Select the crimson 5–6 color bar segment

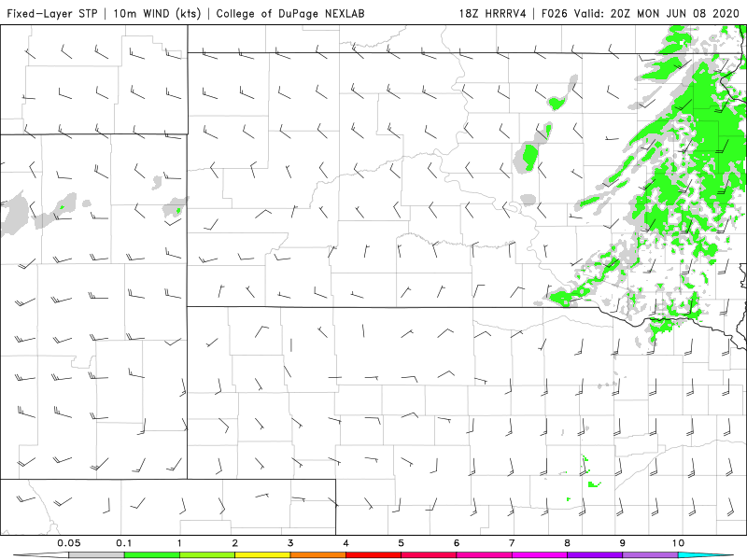tap(429, 555)
